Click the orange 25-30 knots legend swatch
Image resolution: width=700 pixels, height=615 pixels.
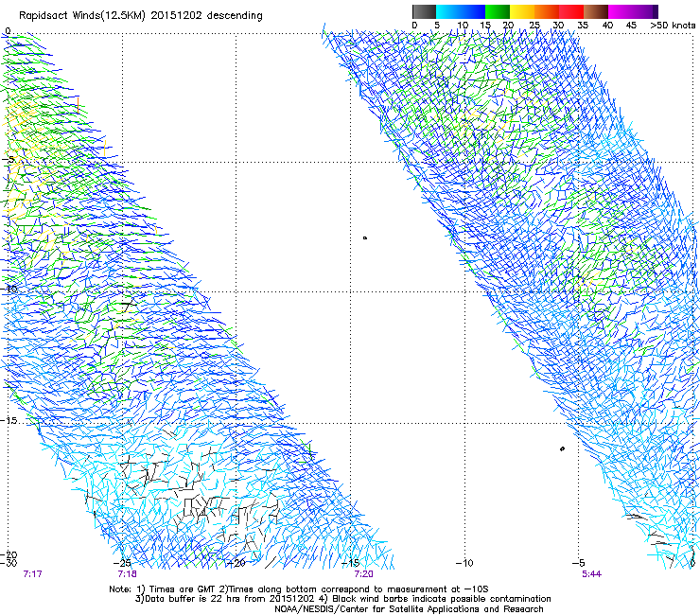[547, 11]
